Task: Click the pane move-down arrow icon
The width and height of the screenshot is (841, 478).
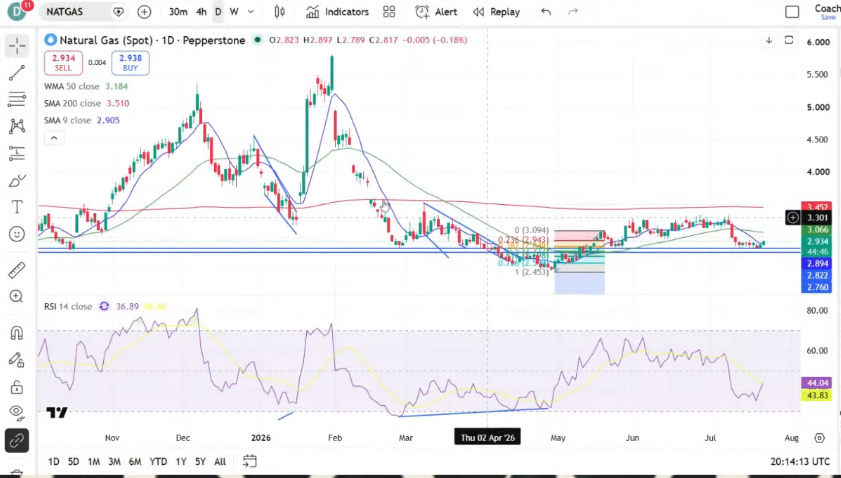Action: point(769,40)
